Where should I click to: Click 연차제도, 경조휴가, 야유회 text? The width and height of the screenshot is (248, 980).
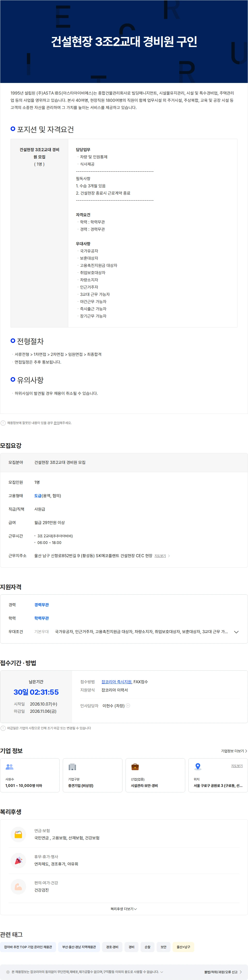(x=56, y=864)
